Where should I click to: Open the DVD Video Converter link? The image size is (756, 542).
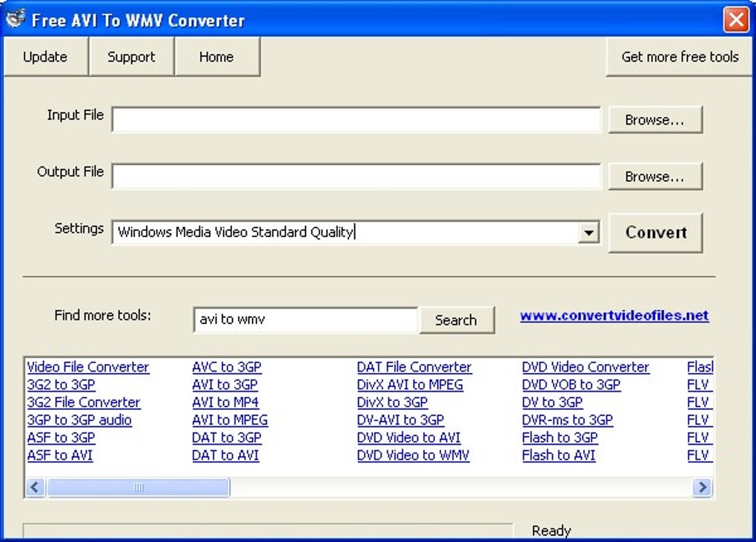point(586,367)
